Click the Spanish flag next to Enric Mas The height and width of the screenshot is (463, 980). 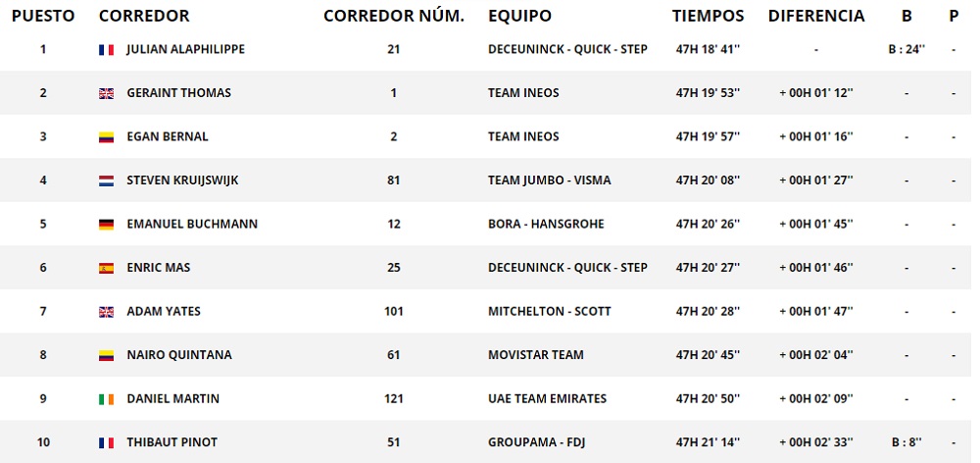click(x=107, y=268)
